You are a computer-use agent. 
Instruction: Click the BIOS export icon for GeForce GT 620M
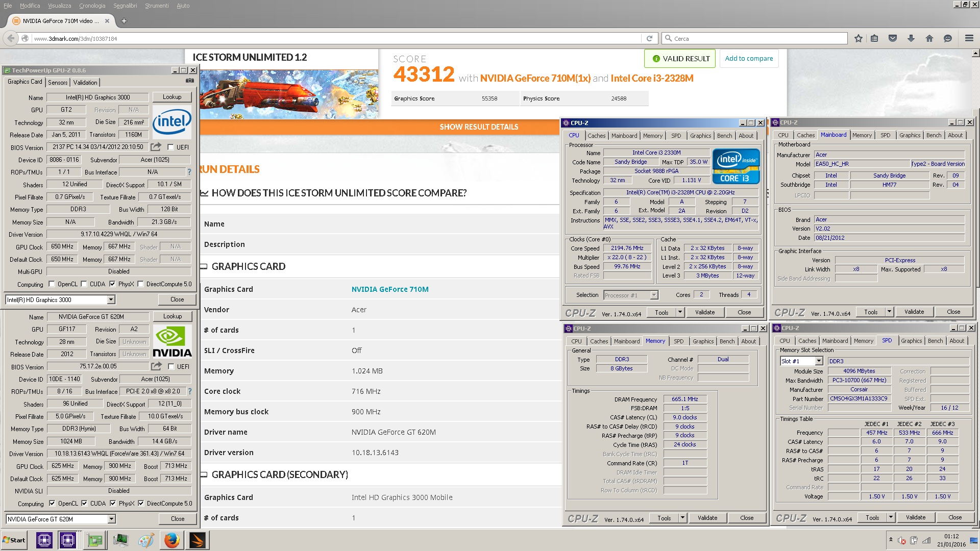[x=157, y=366]
